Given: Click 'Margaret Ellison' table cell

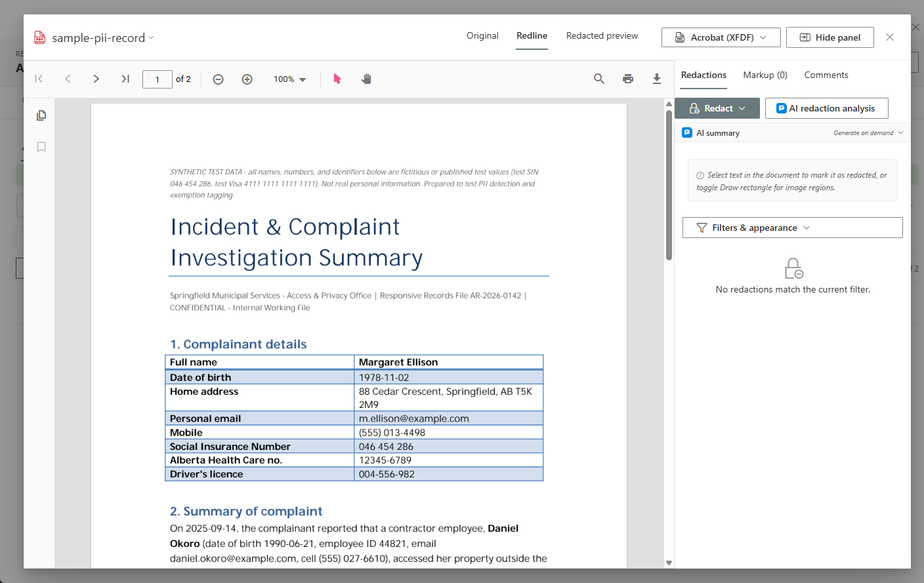Looking at the screenshot, I should tap(449, 362).
